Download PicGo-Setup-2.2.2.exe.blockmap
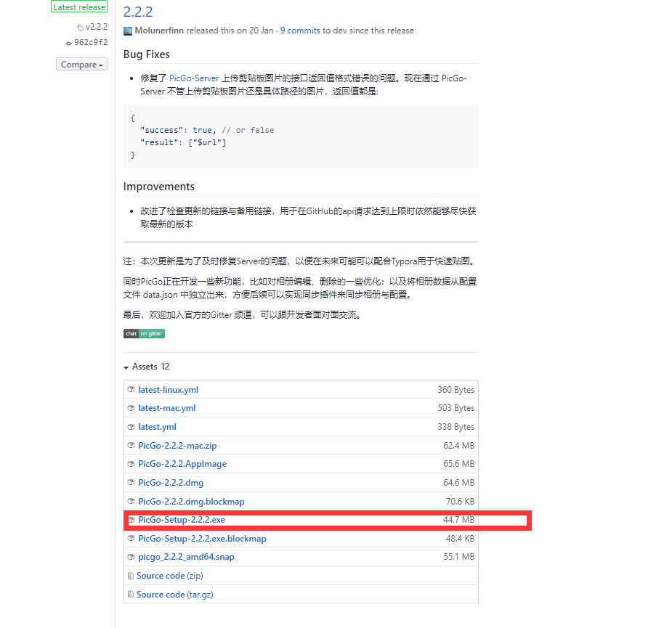 [x=202, y=538]
